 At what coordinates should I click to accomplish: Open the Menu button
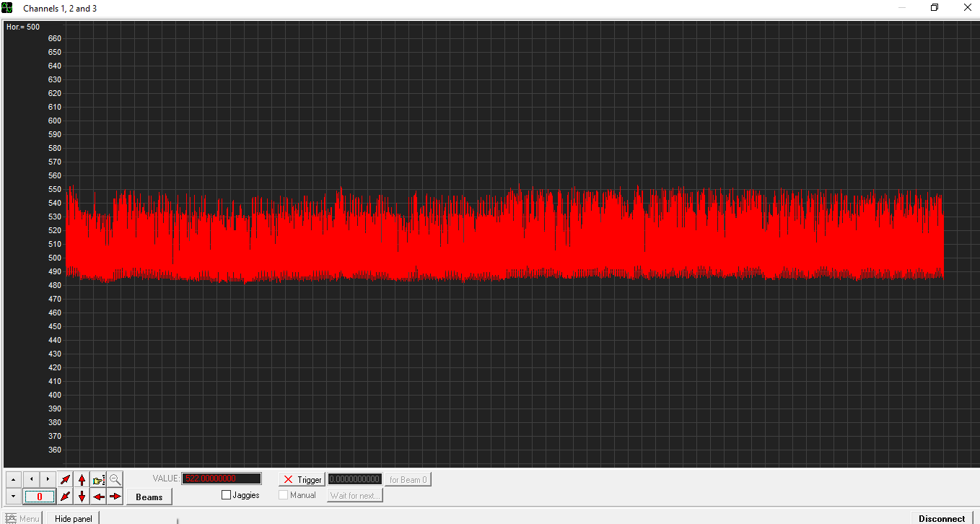(22, 518)
